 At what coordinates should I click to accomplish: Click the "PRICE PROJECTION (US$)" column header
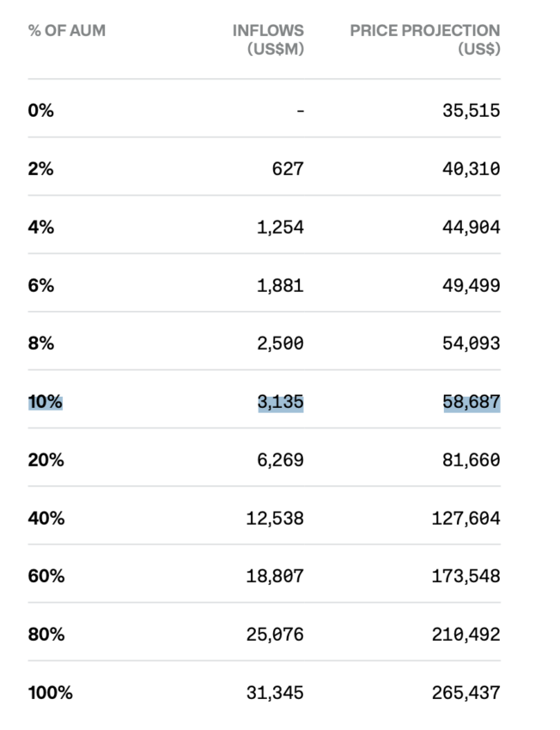pyautogui.click(x=425, y=40)
